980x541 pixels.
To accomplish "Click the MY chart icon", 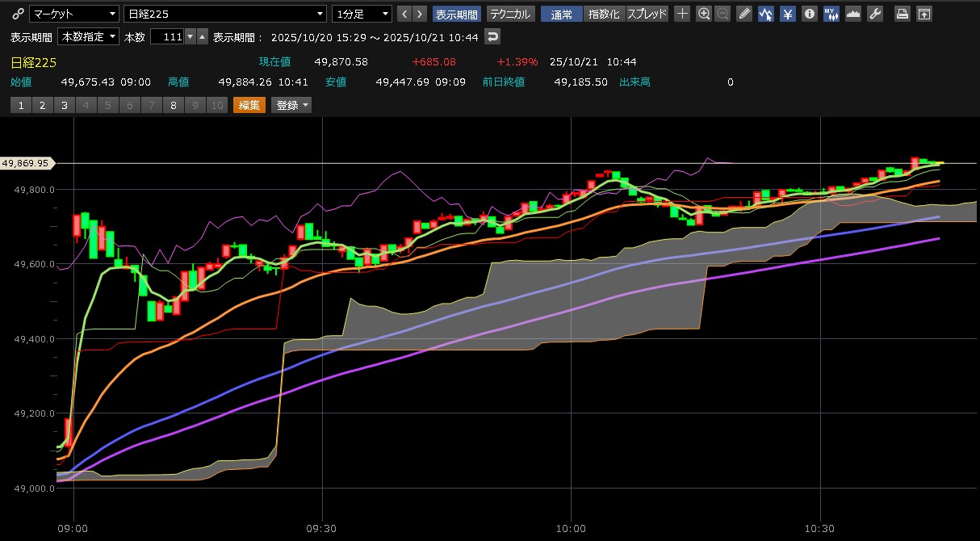I will tap(831, 14).
